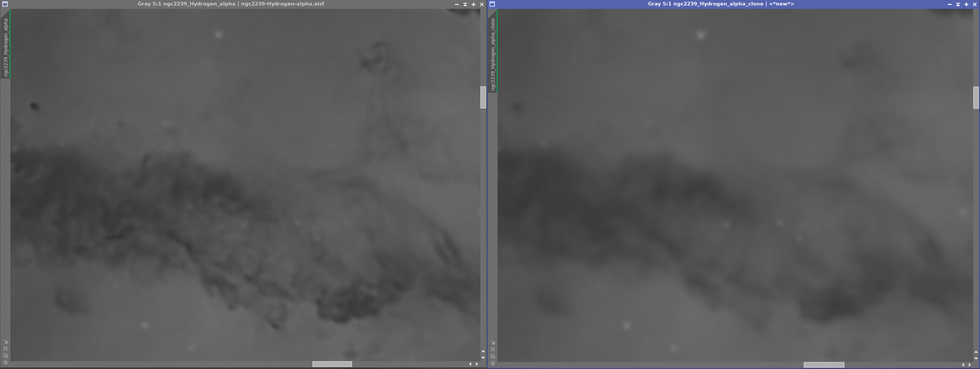The image size is (980, 369).
Task: Click the scroll-right arrow in the original window
Action: click(477, 364)
